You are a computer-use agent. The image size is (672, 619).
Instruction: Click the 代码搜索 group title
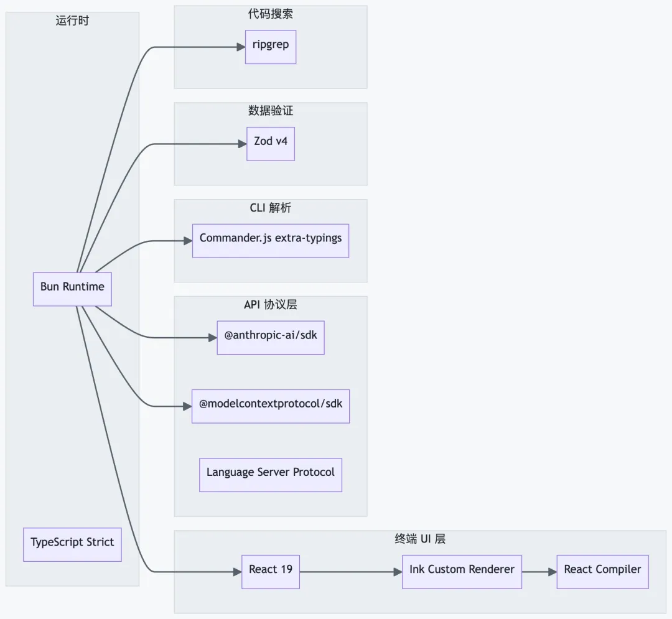271,14
